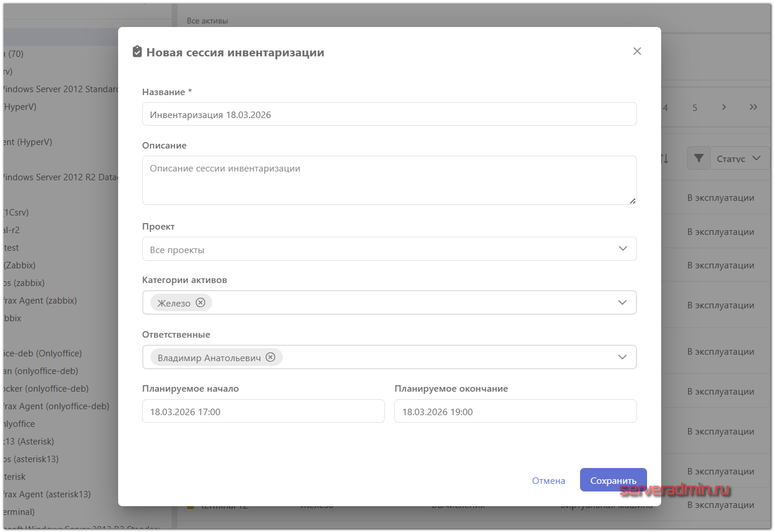Edit the Планируемое начало date field
The image size is (774, 532).
click(x=263, y=412)
